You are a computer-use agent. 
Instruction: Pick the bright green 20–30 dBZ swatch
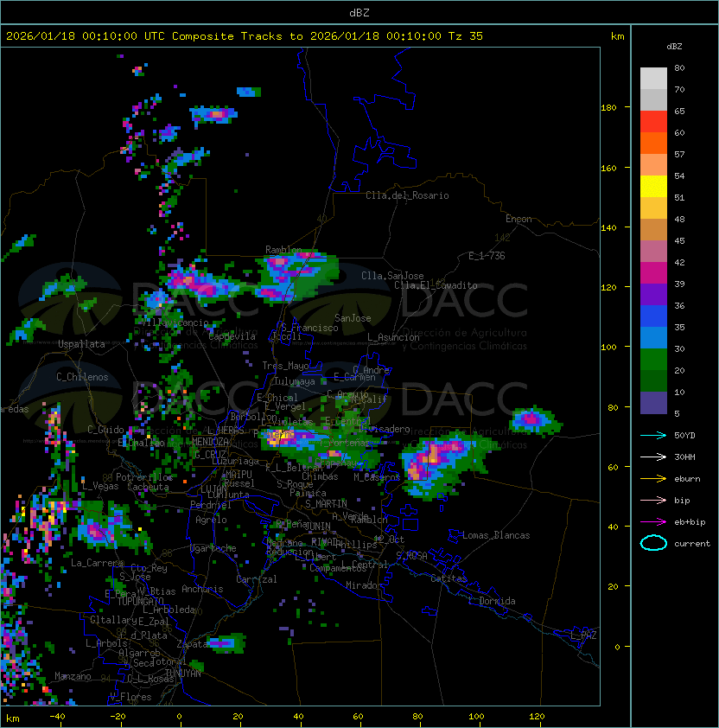[x=653, y=359]
